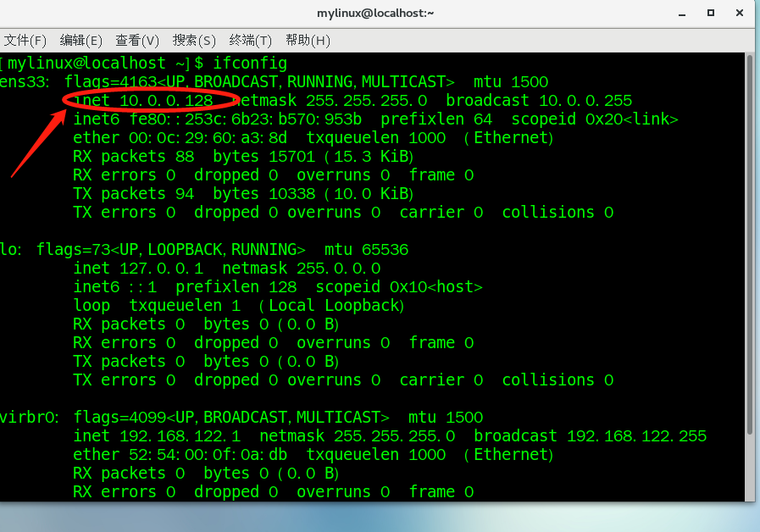Open the 查看(V) menu
760x532 pixels.
137,40
